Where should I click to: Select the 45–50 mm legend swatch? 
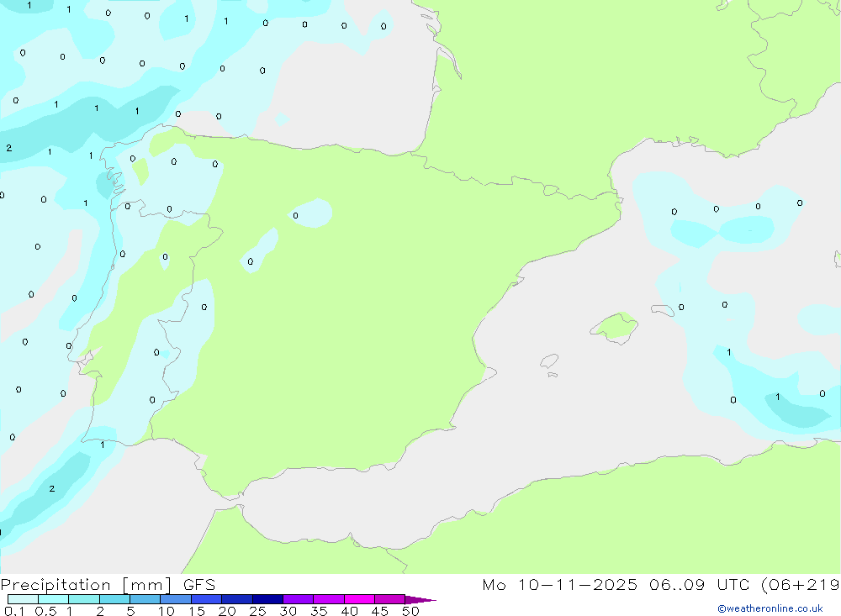(x=390, y=599)
